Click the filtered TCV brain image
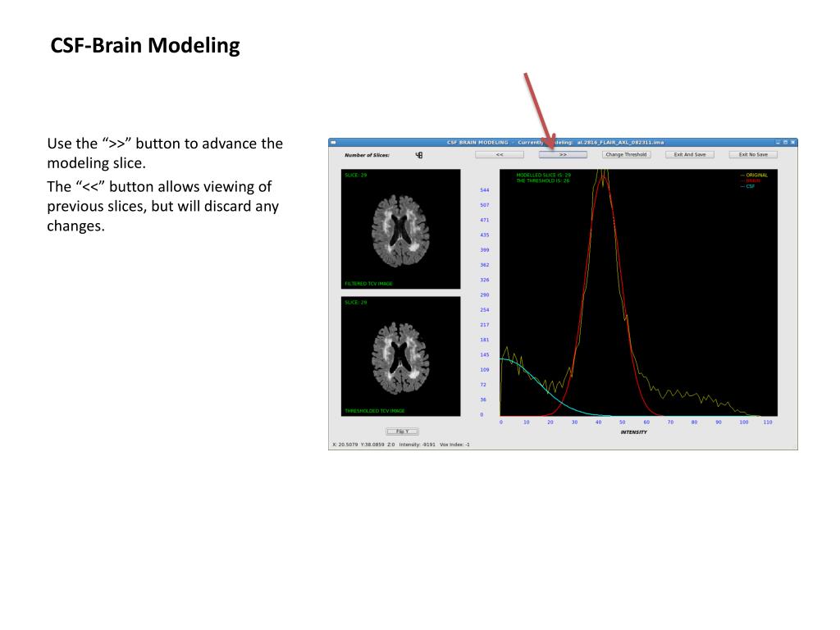840x630 pixels. (x=400, y=230)
